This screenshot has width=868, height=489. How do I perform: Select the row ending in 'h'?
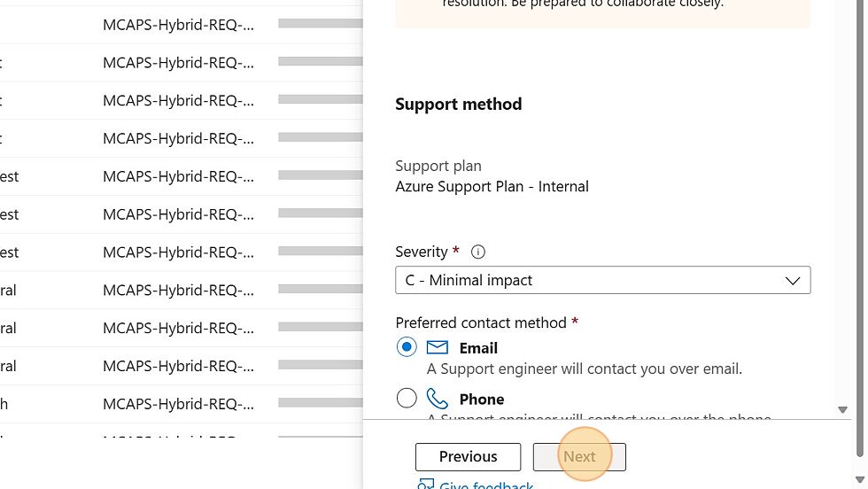[x=181, y=404]
